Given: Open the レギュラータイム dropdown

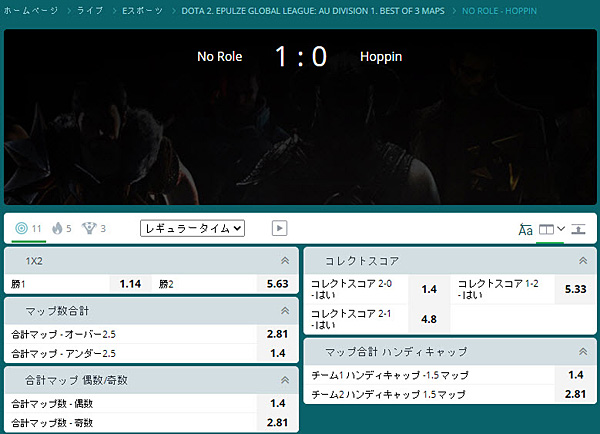Looking at the screenshot, I should click(192, 228).
